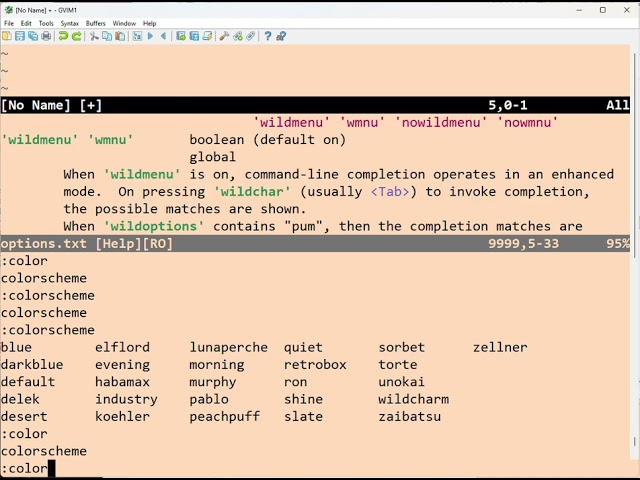Viewport: 640px width, 480px height.
Task: Click the 'quiet' colorscheme name
Action: click(303, 347)
